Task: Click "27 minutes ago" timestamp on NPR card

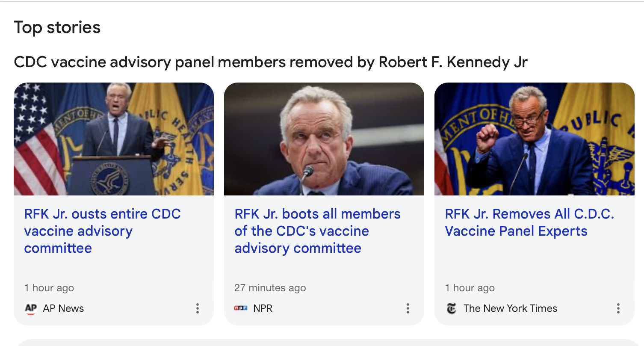Action: point(270,288)
